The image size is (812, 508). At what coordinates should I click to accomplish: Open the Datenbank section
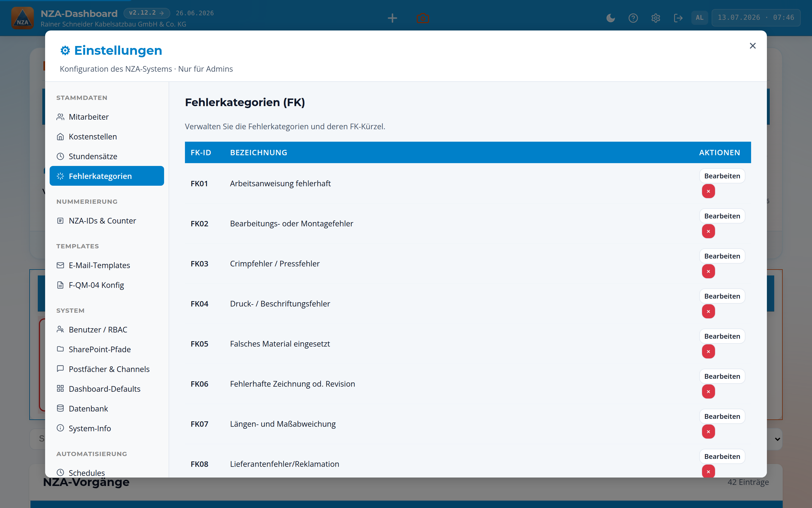[107, 409]
